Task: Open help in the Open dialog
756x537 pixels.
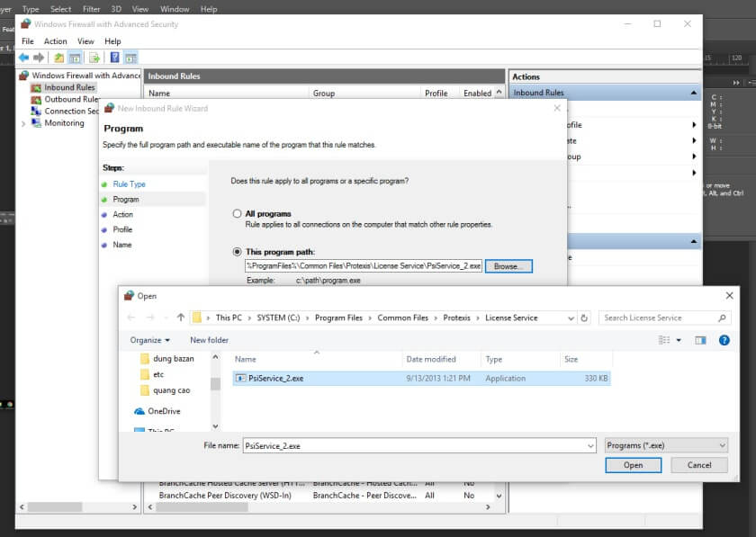Action: (724, 340)
